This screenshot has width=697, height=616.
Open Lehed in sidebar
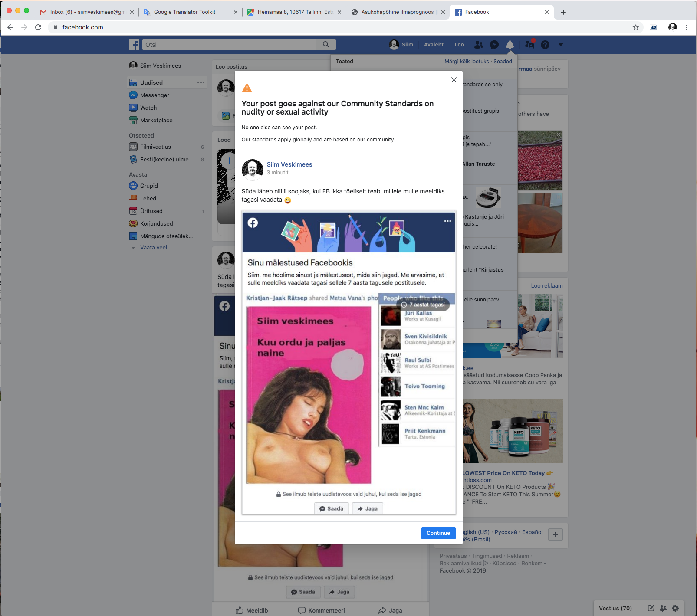(x=148, y=198)
